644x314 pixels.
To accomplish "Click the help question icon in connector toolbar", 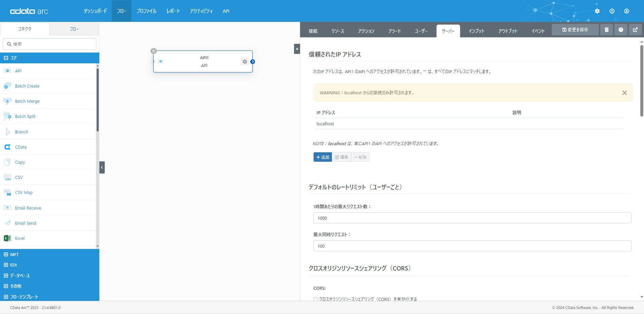I will 621,30.
